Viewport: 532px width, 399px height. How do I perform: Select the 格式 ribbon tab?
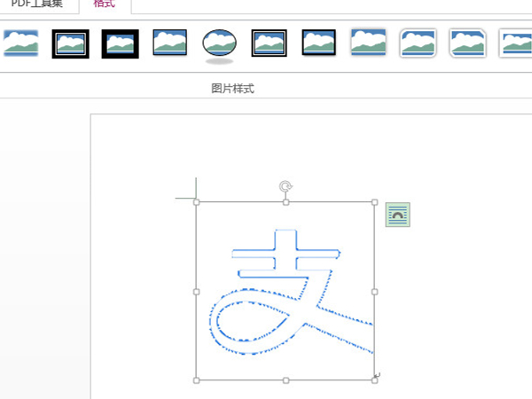point(104,4)
